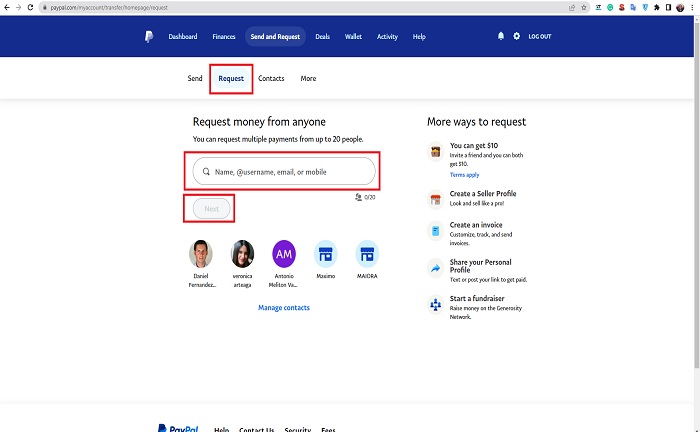700x432 pixels.
Task: Click the first extension icon beside the star
Action: click(x=598, y=8)
